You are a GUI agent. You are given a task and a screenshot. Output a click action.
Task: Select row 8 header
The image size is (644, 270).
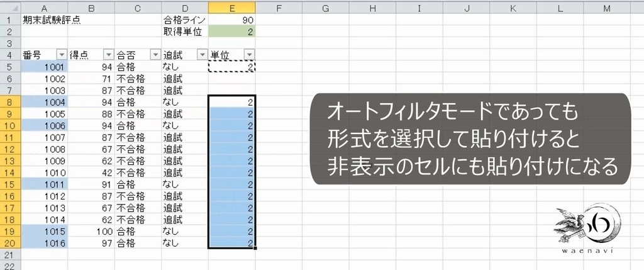click(10, 102)
